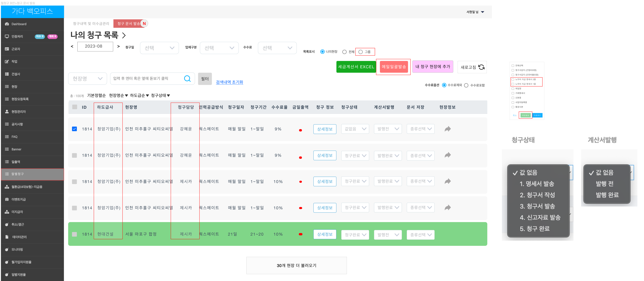Click the 작업 edit icon in sidebar

pos(7,61)
